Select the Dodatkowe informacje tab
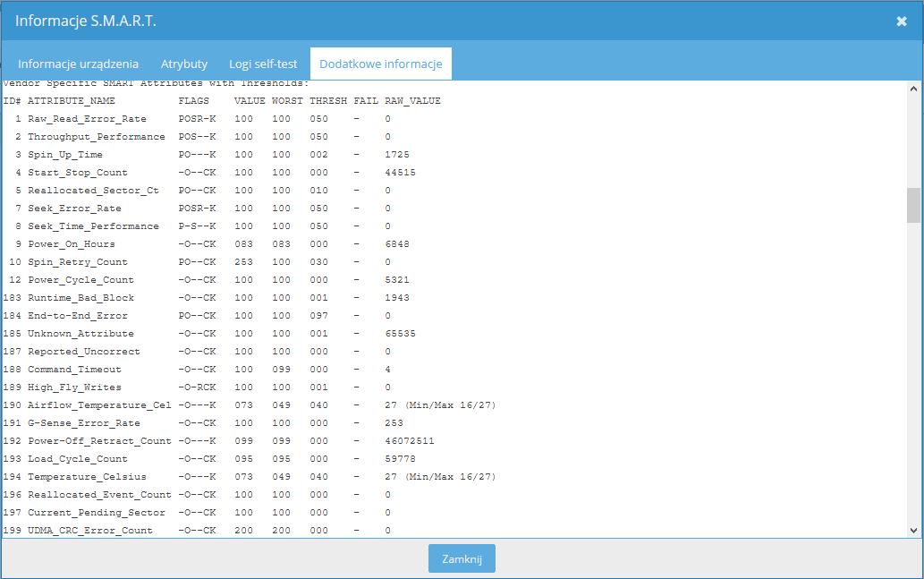924x579 pixels. 381,64
